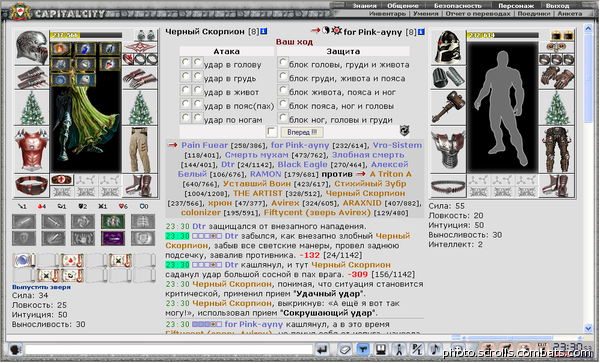Screen dimensions: 600x363
Task: Click the Выпустить зверя link
Action: click(x=41, y=286)
